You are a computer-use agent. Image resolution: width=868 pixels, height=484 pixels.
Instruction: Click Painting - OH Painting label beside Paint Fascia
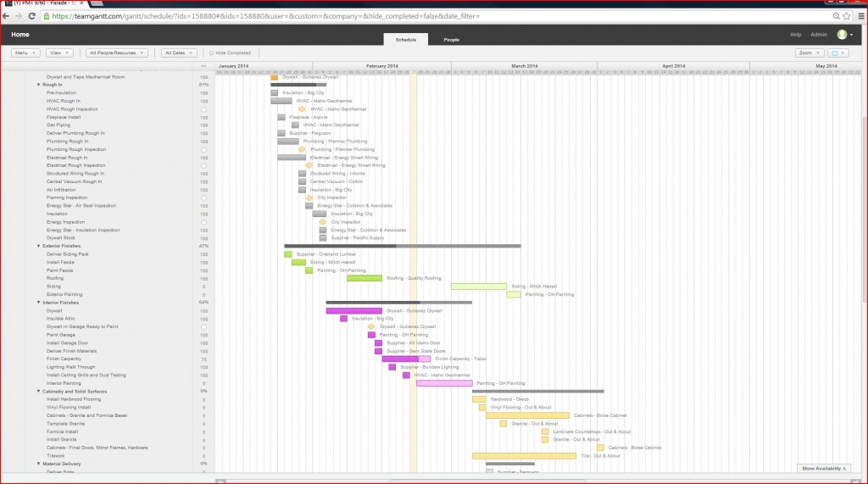click(x=341, y=270)
